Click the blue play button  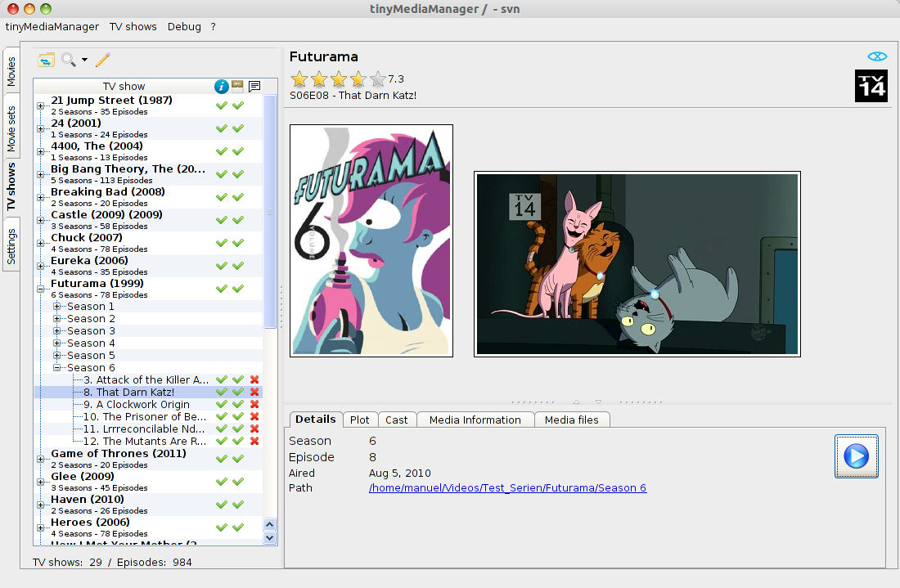tap(856, 456)
